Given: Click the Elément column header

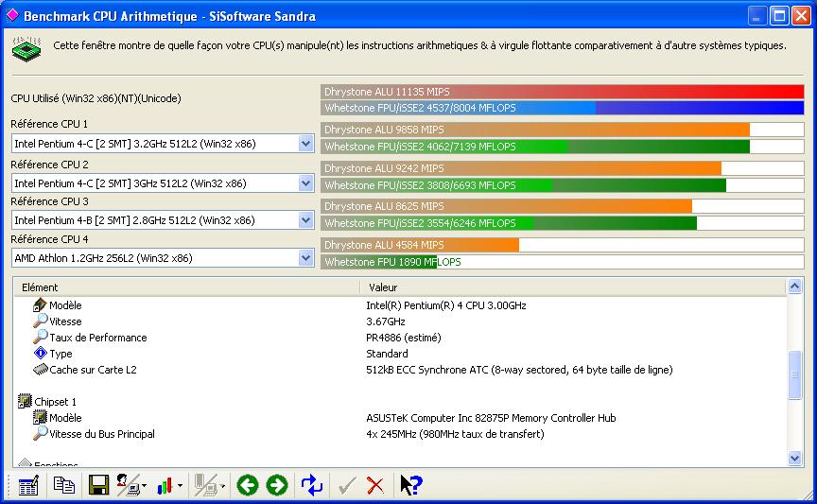Looking at the screenshot, I should click(186, 287).
